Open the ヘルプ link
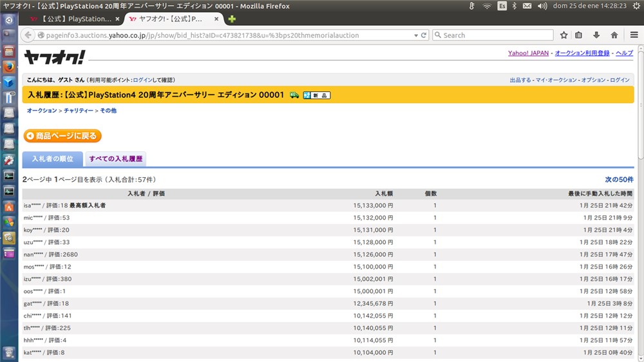The width and height of the screenshot is (644, 362). pos(624,53)
